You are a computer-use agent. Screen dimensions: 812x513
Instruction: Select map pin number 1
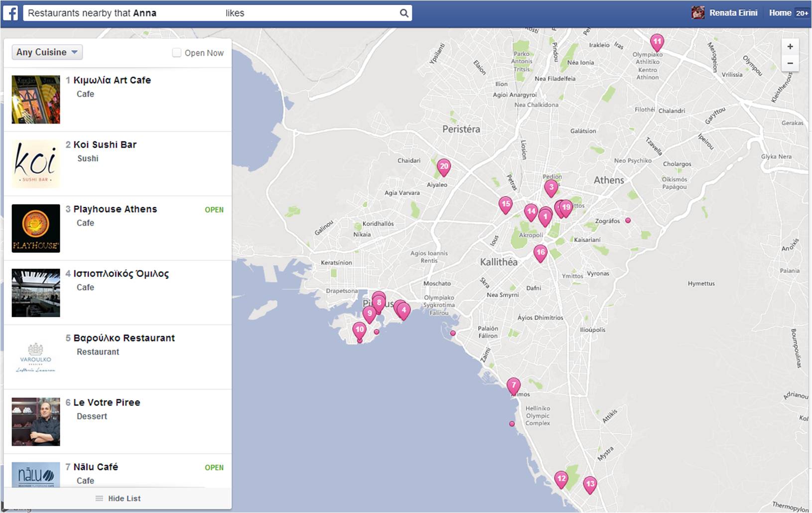545,217
